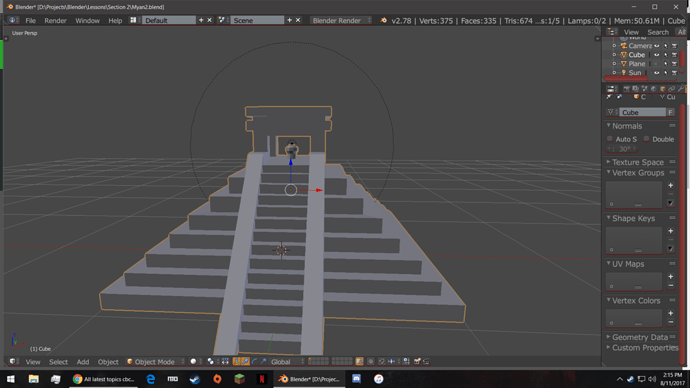690x388 pixels.
Task: Open the Scene properties tab icon
Action: click(644, 88)
